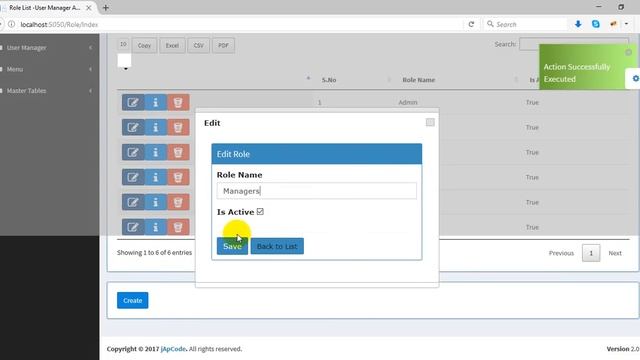Click trash icon in the fourth table row

178,177
